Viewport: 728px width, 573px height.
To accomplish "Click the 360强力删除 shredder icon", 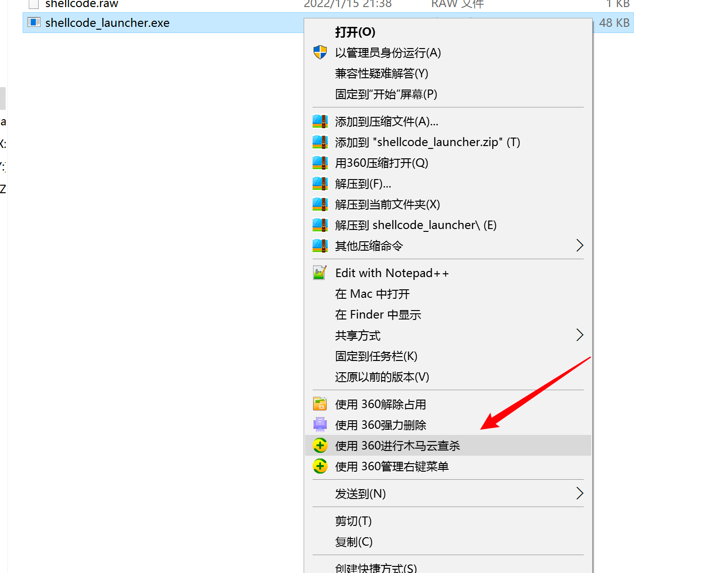I will (320, 425).
